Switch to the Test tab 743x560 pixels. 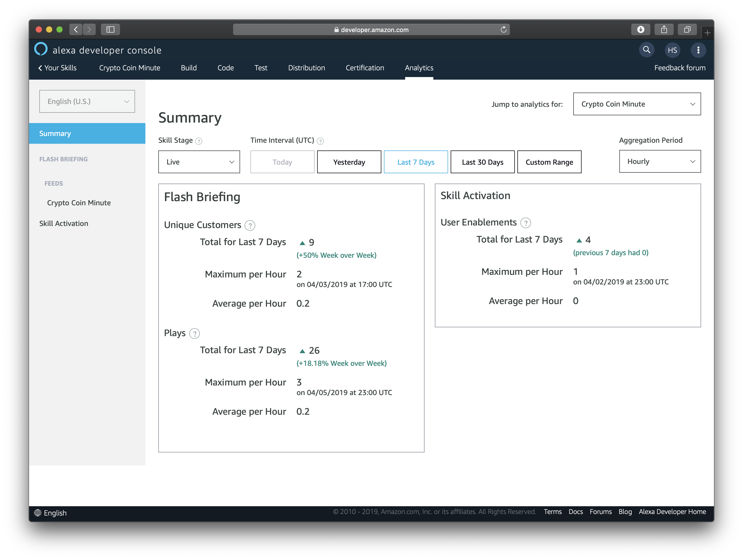(261, 68)
